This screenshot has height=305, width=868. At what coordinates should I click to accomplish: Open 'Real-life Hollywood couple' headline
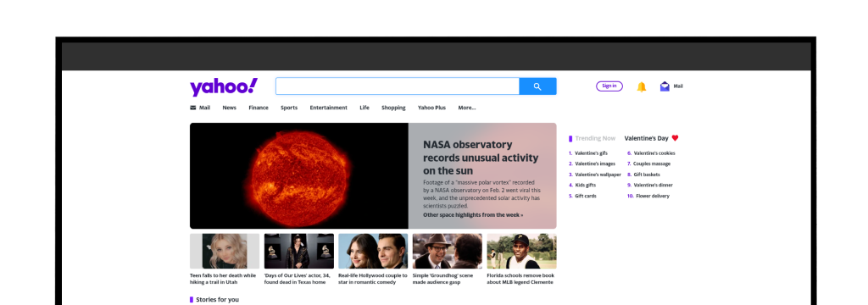point(373,279)
